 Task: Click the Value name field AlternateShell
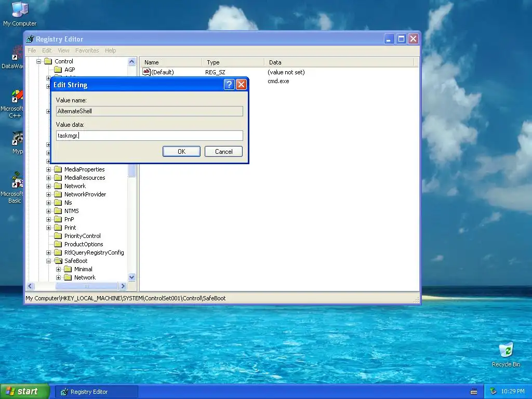click(149, 111)
